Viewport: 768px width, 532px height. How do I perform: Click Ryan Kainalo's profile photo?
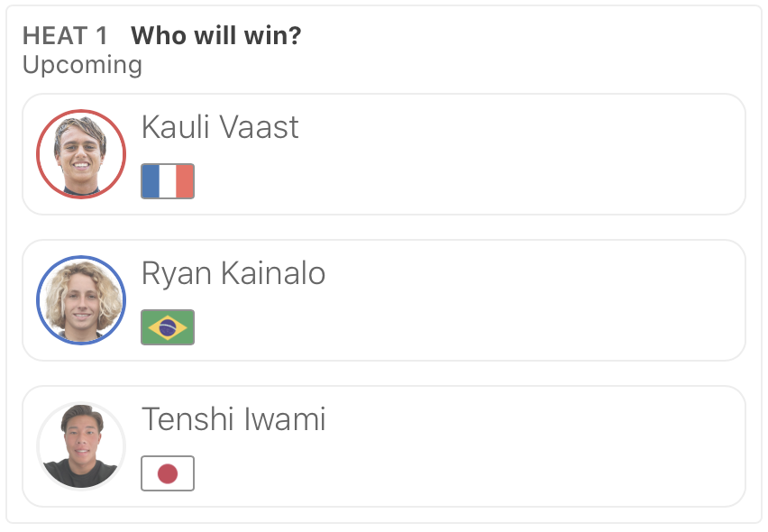pos(81,300)
